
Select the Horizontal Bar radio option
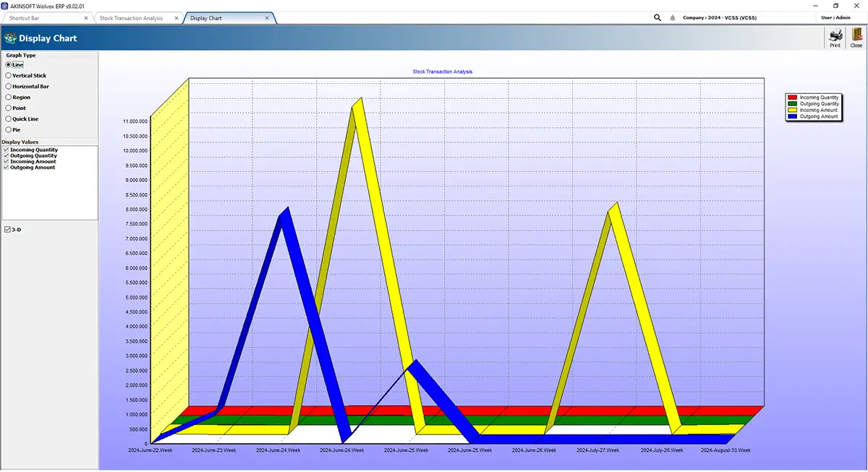point(27,86)
